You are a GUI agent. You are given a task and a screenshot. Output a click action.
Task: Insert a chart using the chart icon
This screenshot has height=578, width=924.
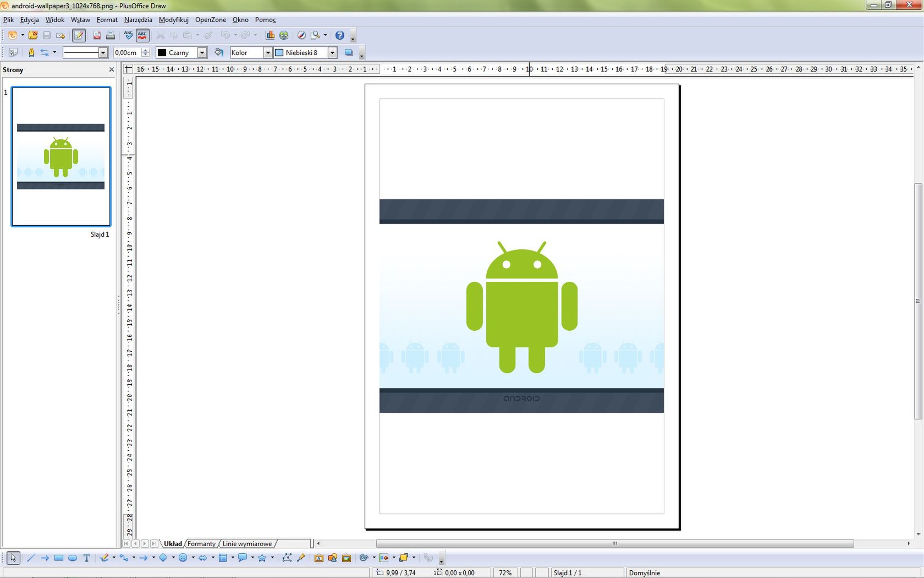coord(270,35)
